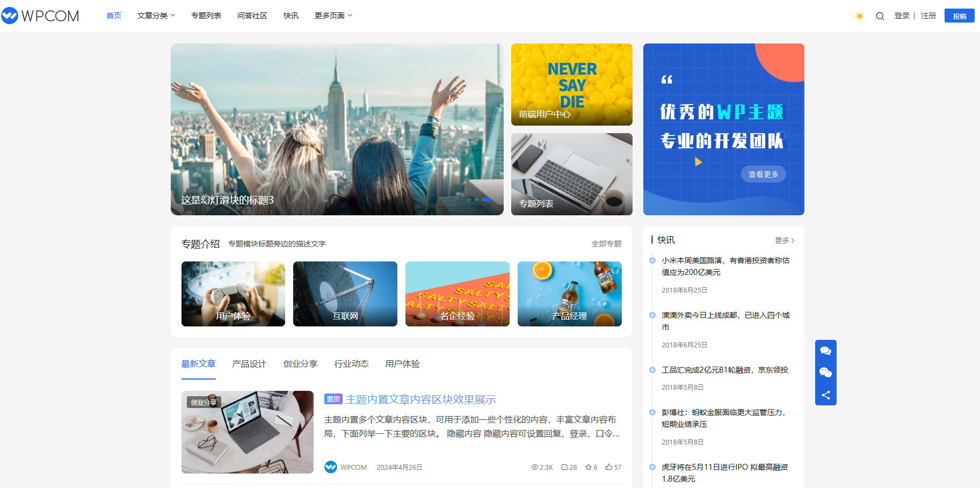The height and width of the screenshot is (488, 980).
Task: Select the 创业分享 tab
Action: click(x=300, y=364)
